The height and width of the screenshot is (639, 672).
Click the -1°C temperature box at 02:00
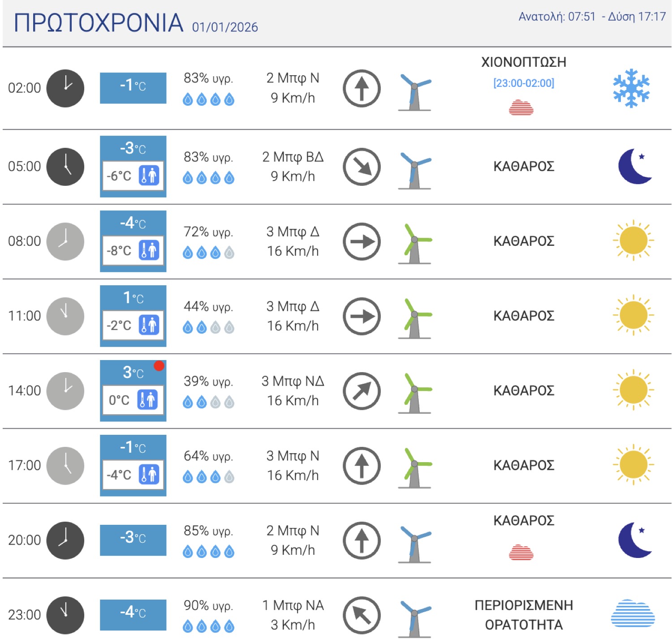pos(133,88)
